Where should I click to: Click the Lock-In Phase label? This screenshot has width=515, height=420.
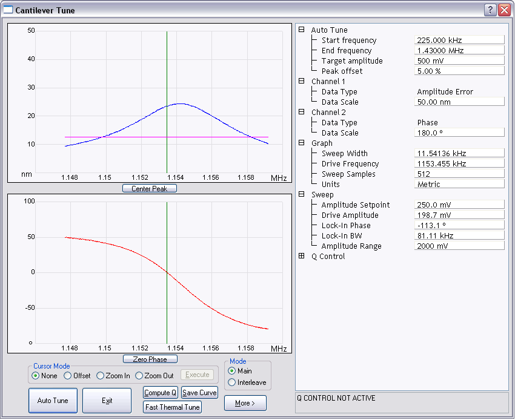tap(346, 225)
